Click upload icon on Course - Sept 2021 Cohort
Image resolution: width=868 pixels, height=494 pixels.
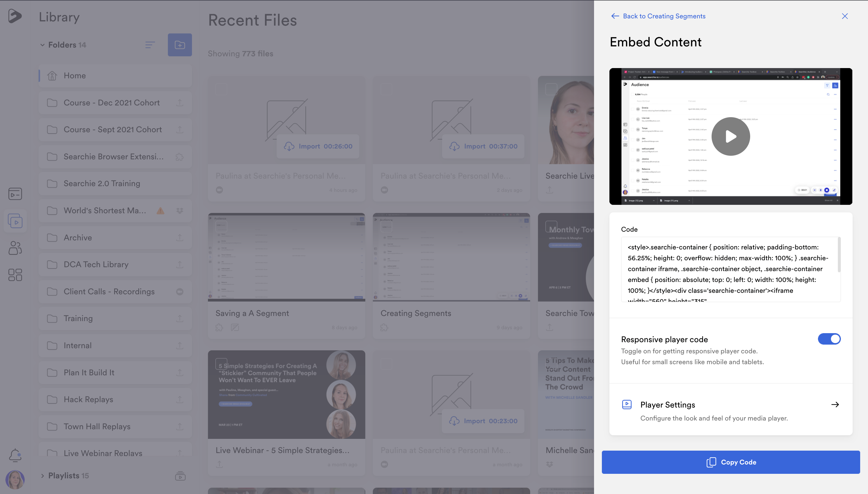[180, 130]
